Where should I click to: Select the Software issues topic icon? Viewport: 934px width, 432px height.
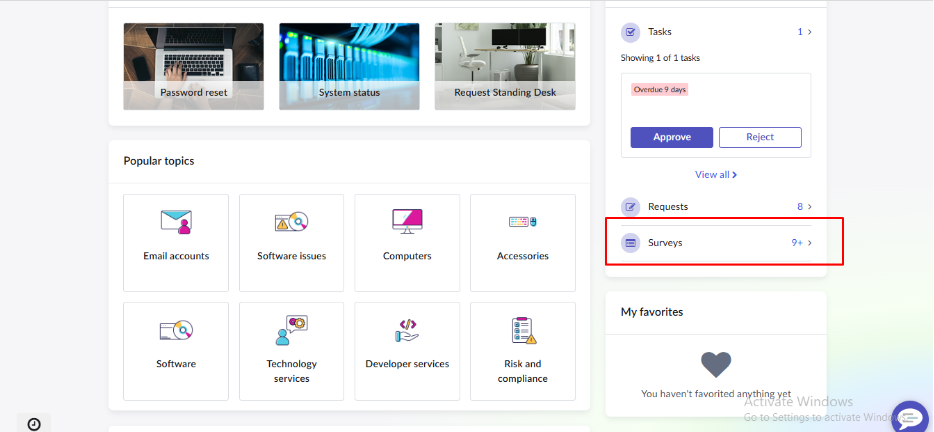(291, 221)
